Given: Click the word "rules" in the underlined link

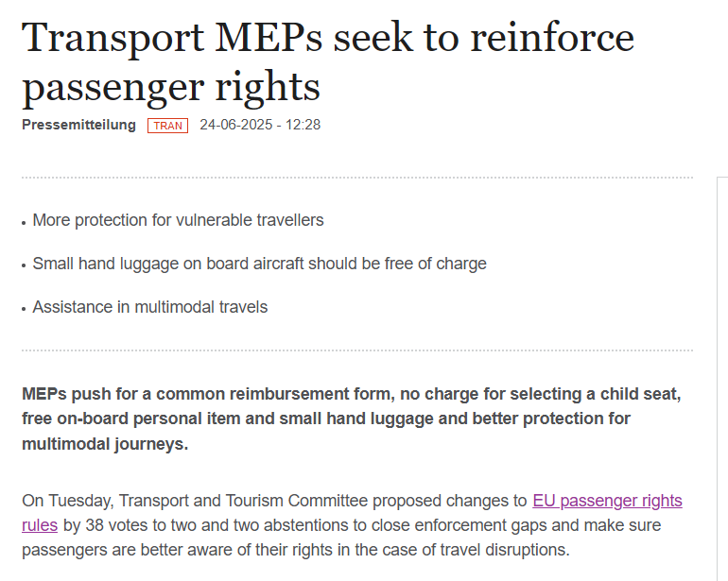Looking at the screenshot, I should (40, 525).
